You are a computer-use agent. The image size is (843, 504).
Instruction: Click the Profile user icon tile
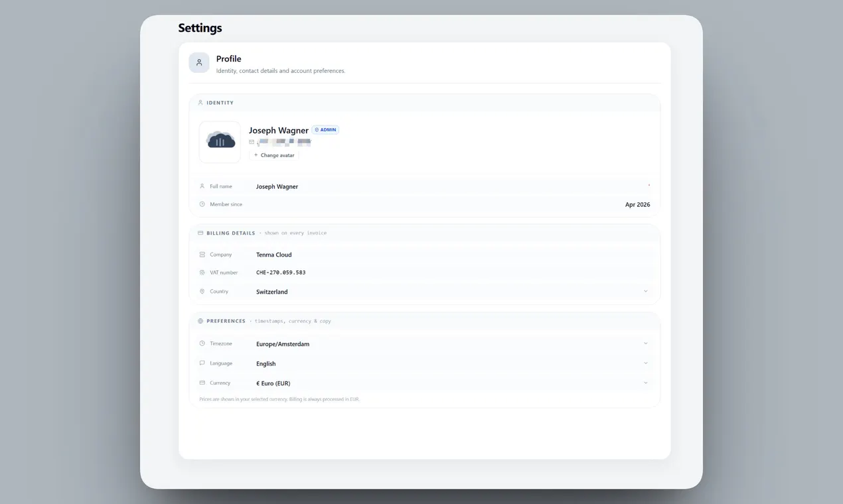click(x=199, y=62)
